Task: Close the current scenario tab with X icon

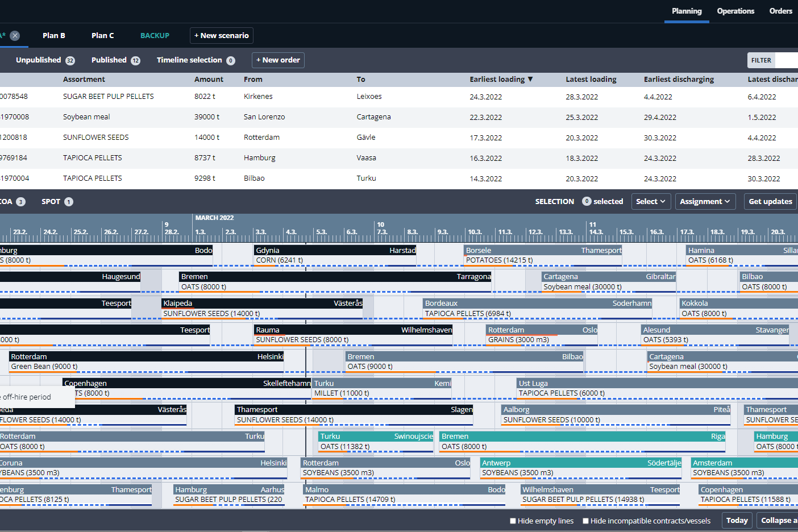Action: pos(15,35)
